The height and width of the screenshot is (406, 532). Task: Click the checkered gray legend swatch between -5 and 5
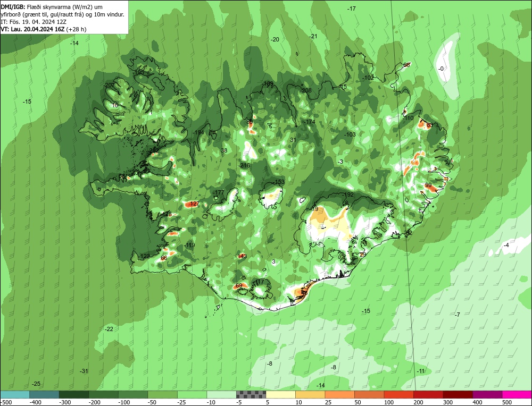pos(251,394)
